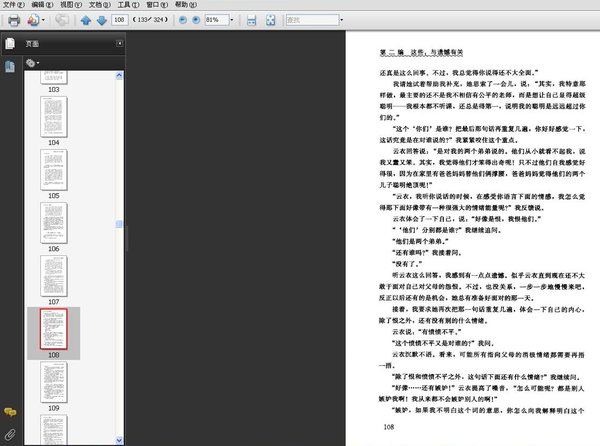Image resolution: width=600 pixels, height=446 pixels.
Task: Click the page count text (133 / 324)
Action: (150, 20)
